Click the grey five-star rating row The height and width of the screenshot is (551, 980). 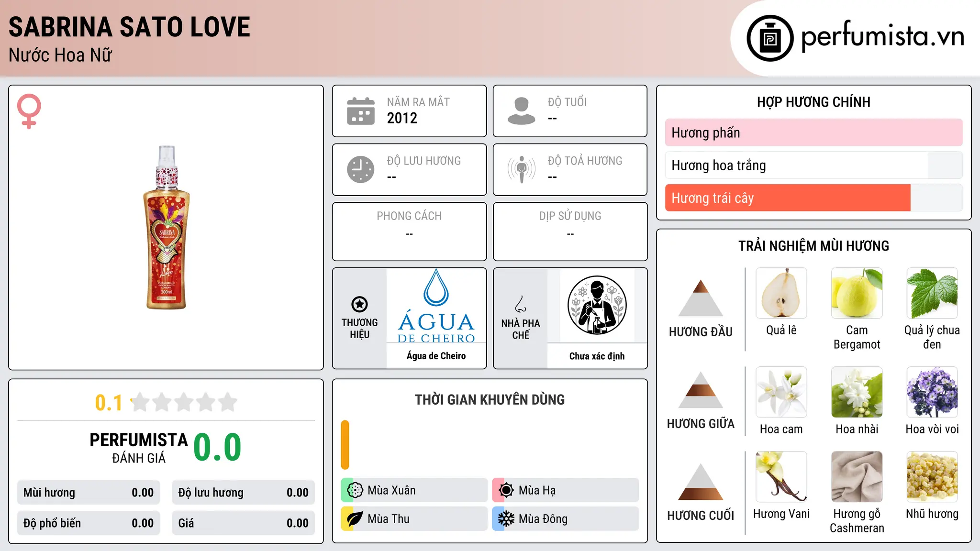point(184,402)
